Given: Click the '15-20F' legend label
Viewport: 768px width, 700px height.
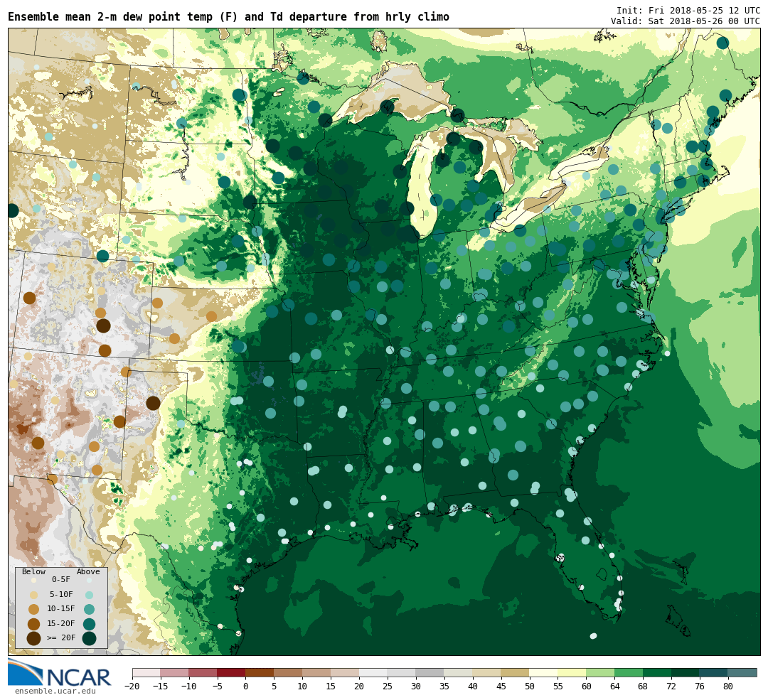Looking at the screenshot, I should (x=61, y=624).
